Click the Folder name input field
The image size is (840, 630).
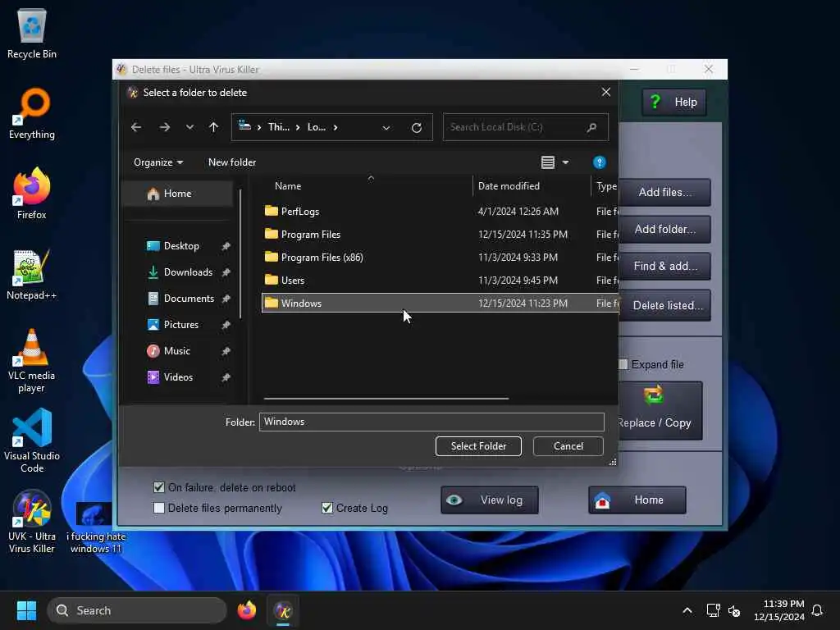[x=431, y=422]
